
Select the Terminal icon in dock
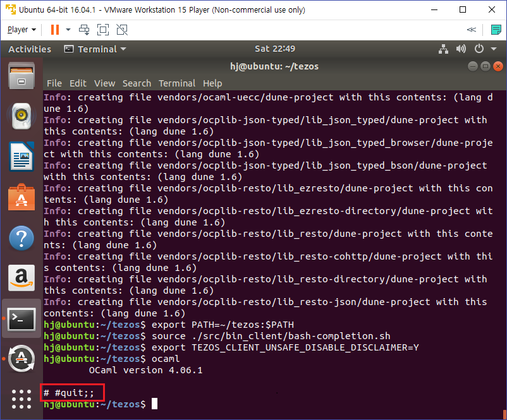pyautogui.click(x=21, y=319)
